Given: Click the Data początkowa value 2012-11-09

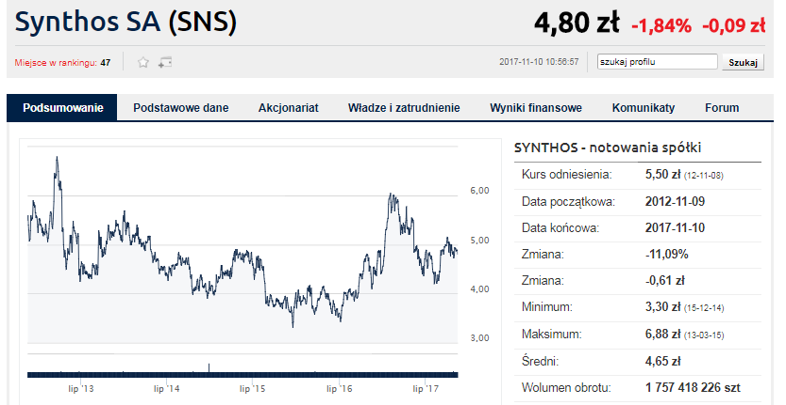Looking at the screenshot, I should click(675, 201).
